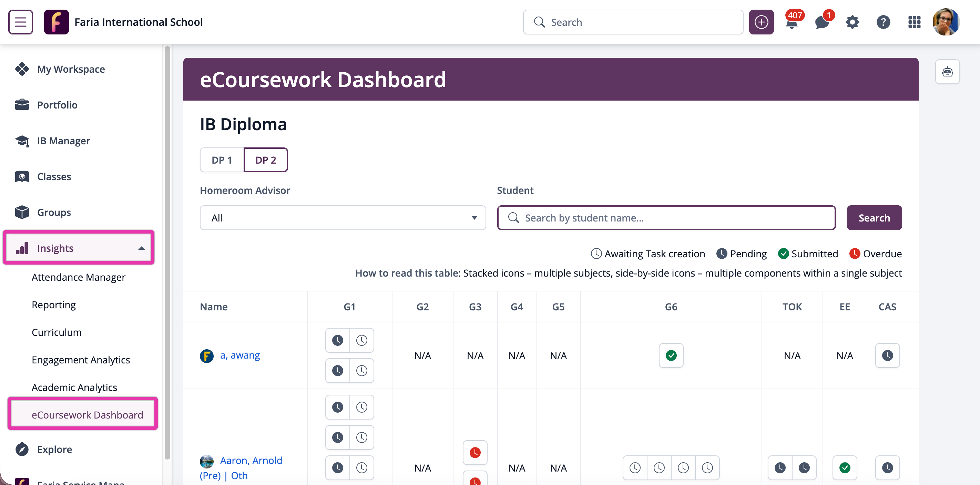The height and width of the screenshot is (485, 980).
Task: Focus the top global Search box
Action: click(x=633, y=22)
